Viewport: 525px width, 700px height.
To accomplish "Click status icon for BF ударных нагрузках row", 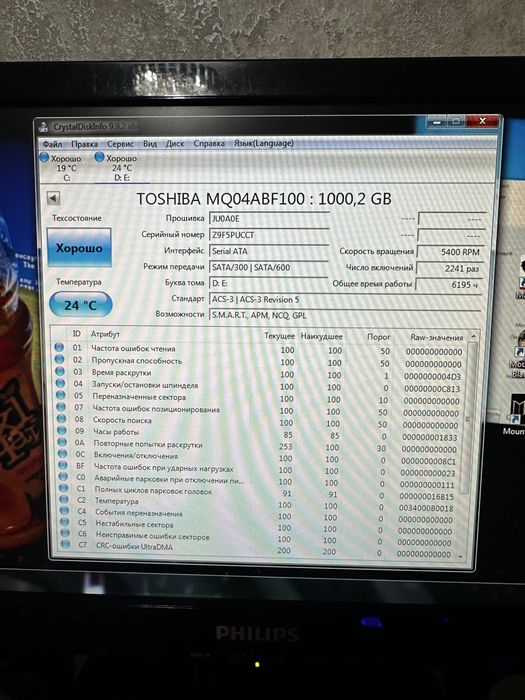I will tap(63, 465).
